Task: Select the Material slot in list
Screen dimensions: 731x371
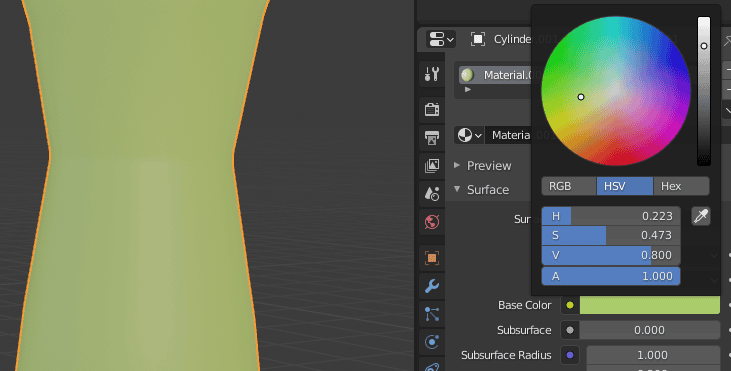Action: click(x=495, y=75)
